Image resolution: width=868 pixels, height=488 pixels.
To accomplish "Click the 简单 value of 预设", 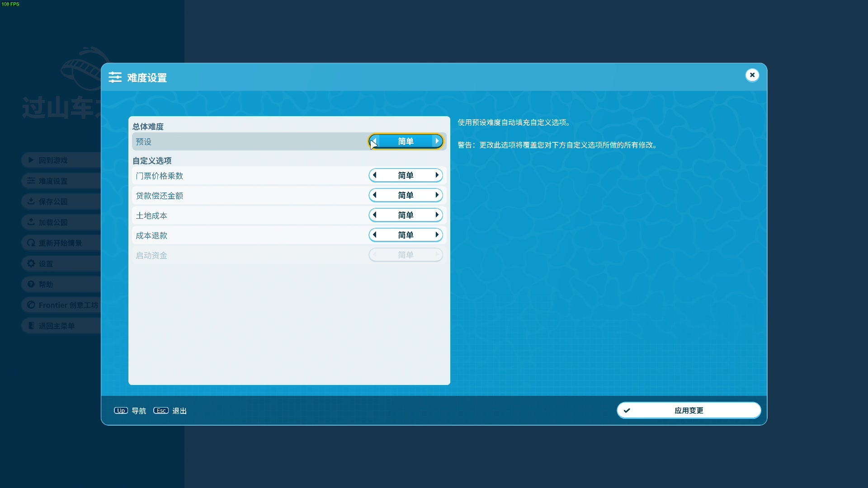I will tap(406, 141).
